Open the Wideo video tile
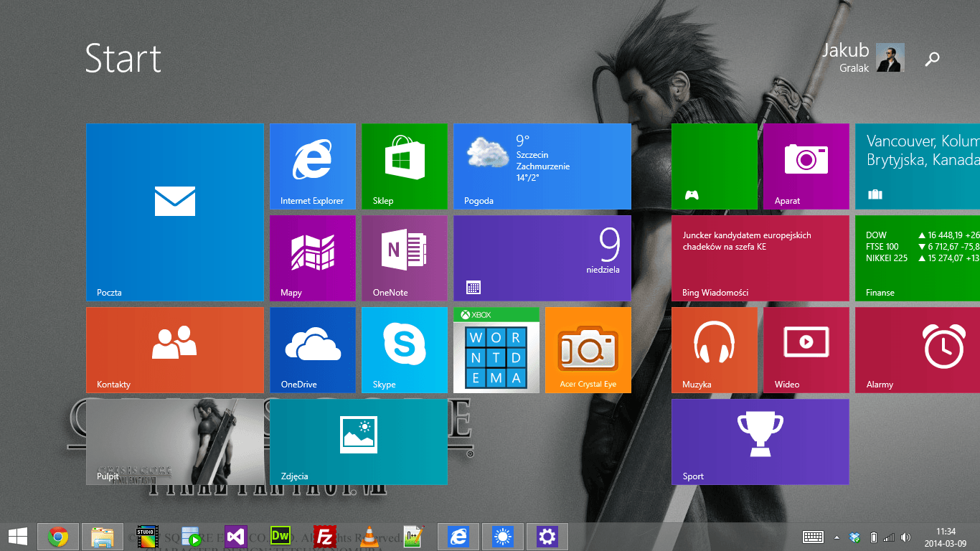This screenshot has width=980, height=551. point(806,350)
